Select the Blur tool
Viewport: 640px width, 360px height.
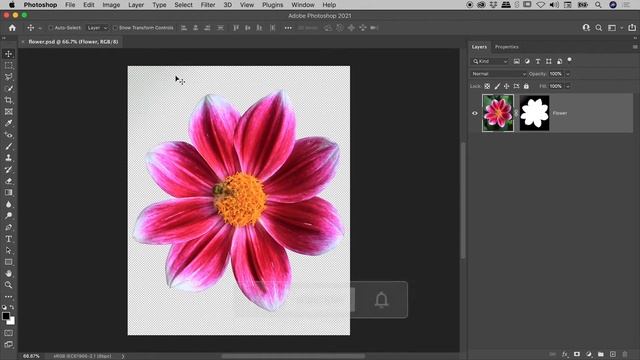9,204
